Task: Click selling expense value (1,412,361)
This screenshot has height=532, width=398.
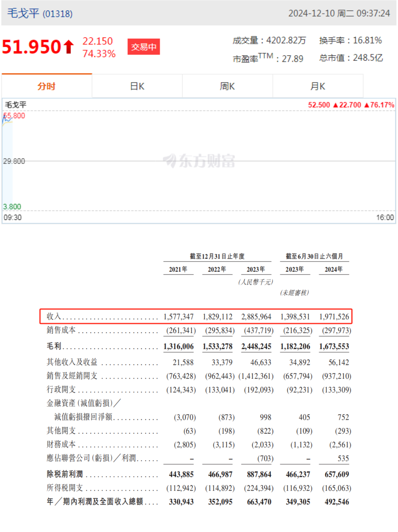Action: (x=256, y=376)
